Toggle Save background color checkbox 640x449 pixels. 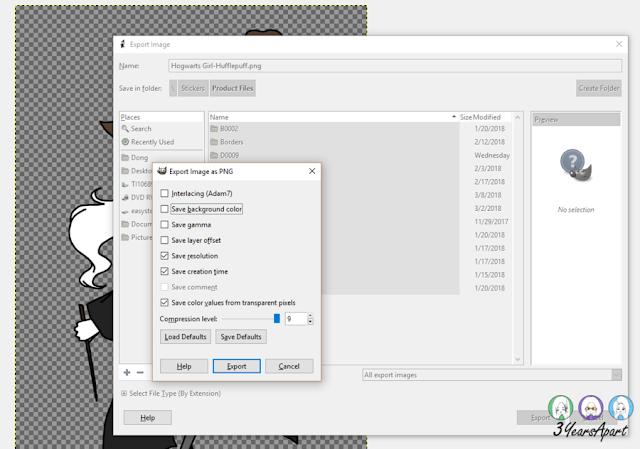164,209
